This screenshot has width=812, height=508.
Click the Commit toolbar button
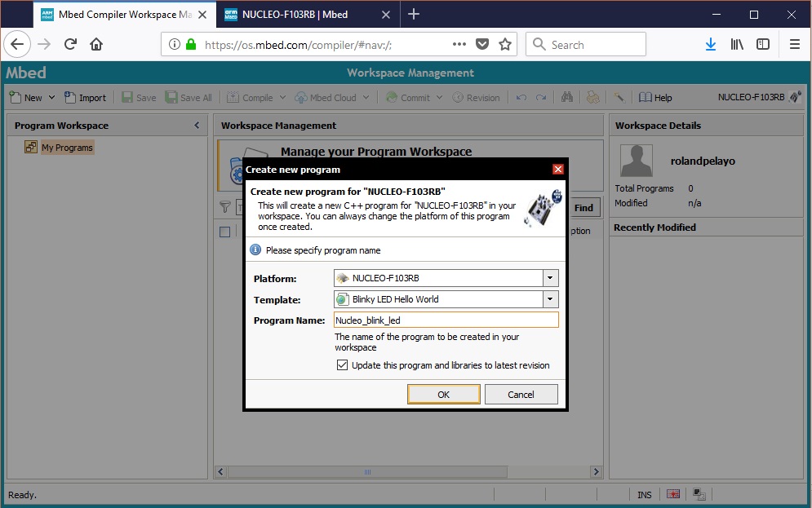coord(408,97)
